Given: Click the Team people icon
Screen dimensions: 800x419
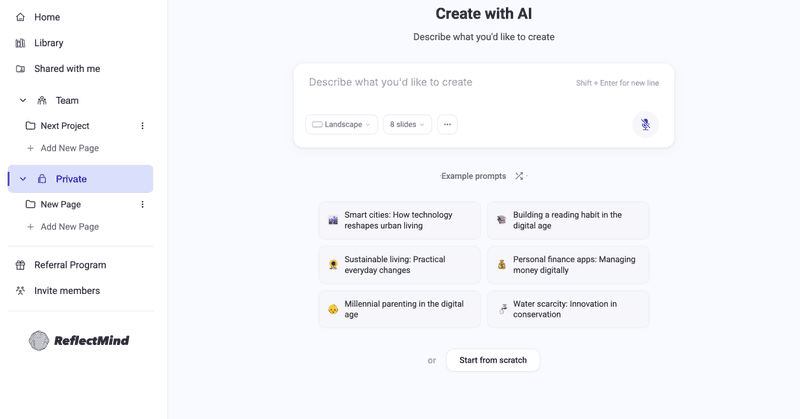Looking at the screenshot, I should point(42,101).
